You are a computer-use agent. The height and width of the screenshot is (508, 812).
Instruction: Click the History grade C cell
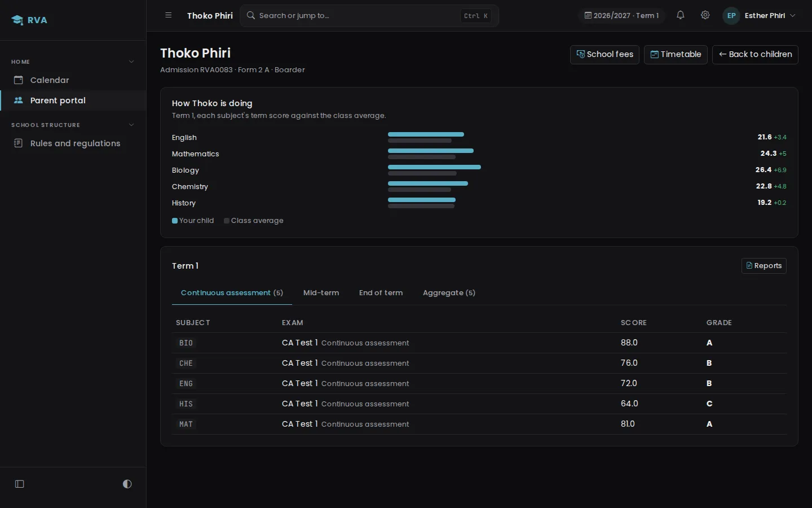[x=709, y=404]
